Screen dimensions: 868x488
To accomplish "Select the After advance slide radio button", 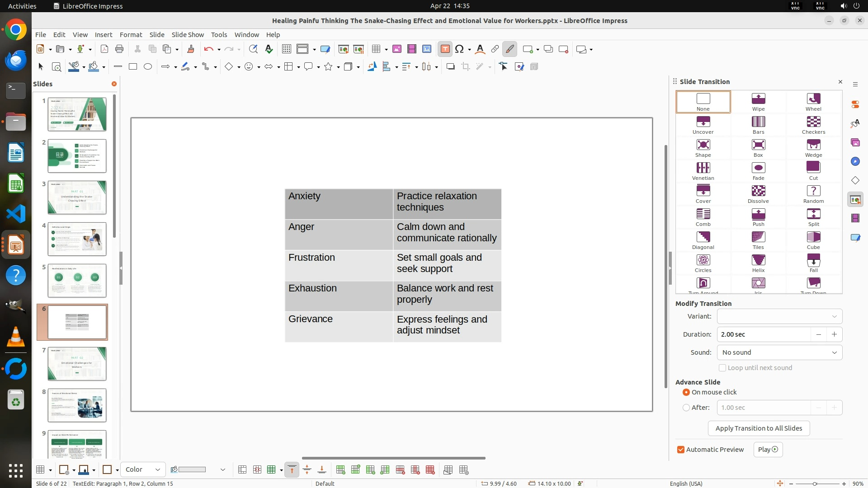I will pos(686,408).
